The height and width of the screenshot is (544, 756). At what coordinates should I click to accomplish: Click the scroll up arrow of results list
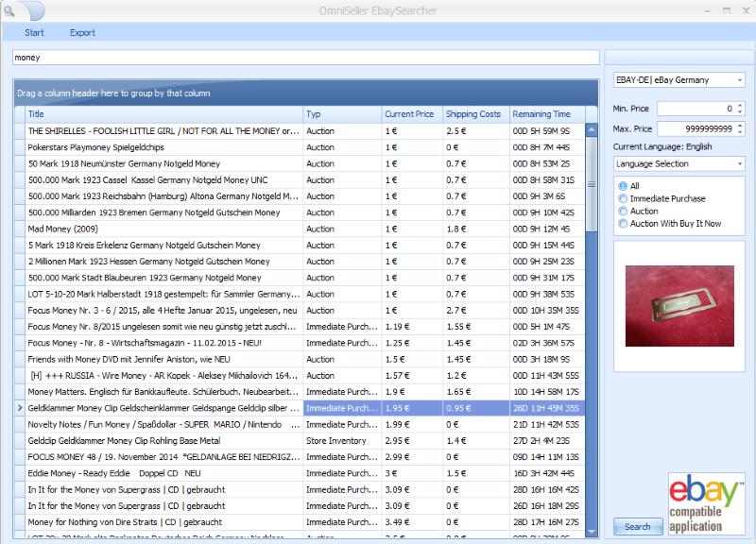point(592,129)
